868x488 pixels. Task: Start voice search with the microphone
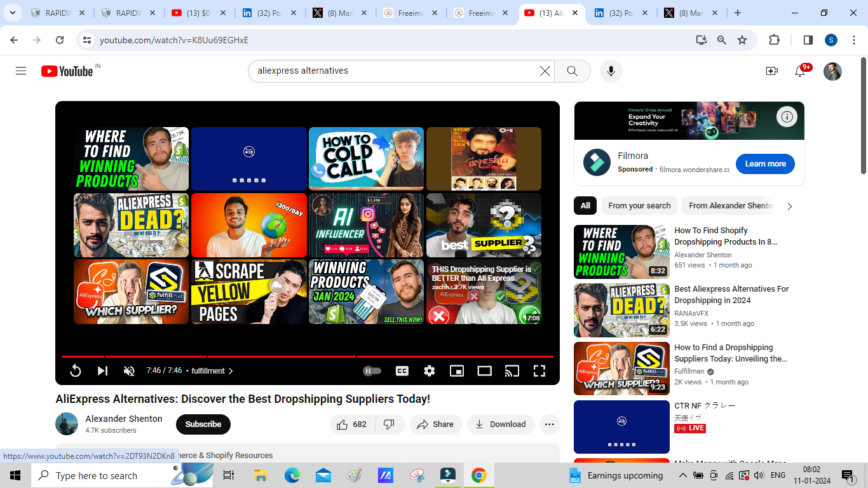point(611,71)
